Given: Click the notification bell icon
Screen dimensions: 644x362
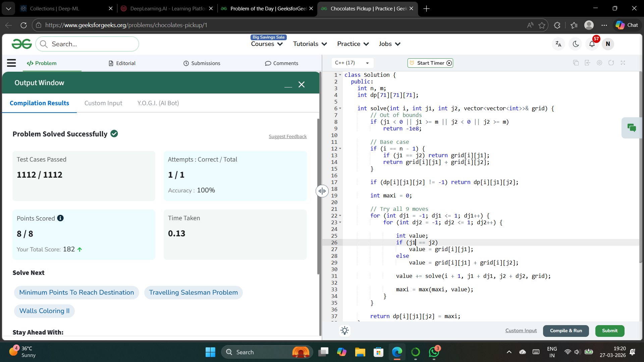Looking at the screenshot, I should pyautogui.click(x=592, y=44).
